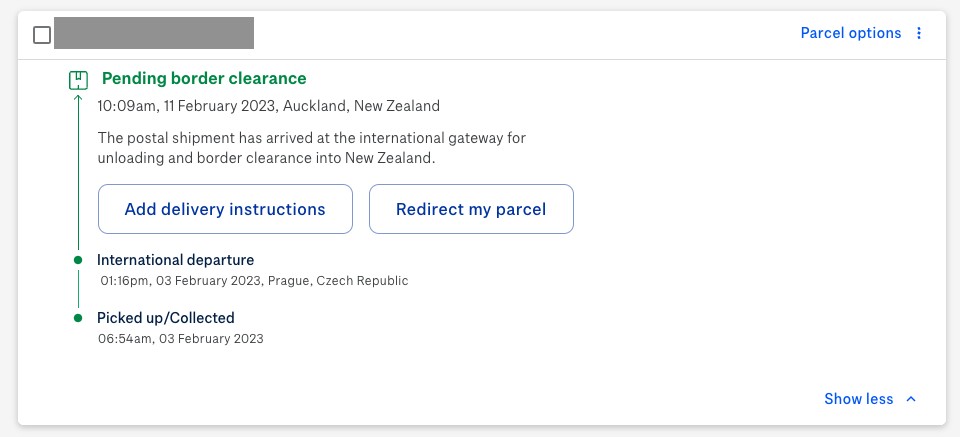Click Redirect my parcel button

(471, 209)
